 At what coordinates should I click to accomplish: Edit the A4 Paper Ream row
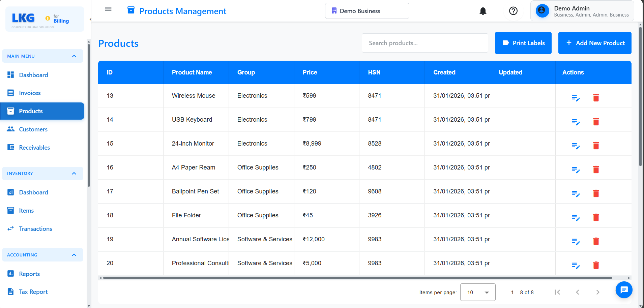(x=576, y=170)
